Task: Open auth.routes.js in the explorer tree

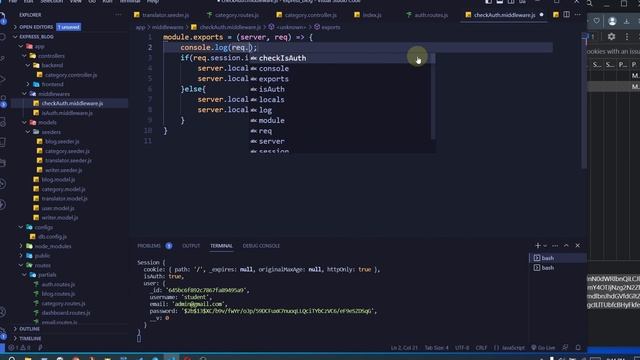Action: 58,284
